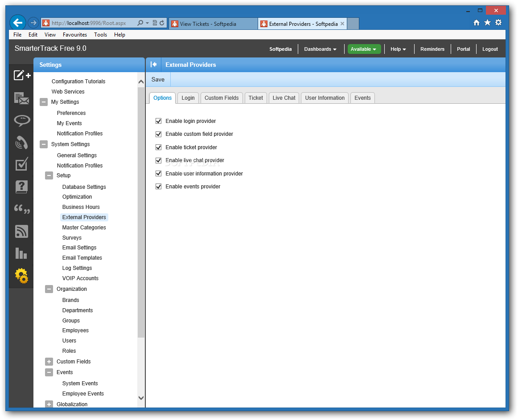Click the settings tree scrollbar thumb

pyautogui.click(x=141, y=212)
